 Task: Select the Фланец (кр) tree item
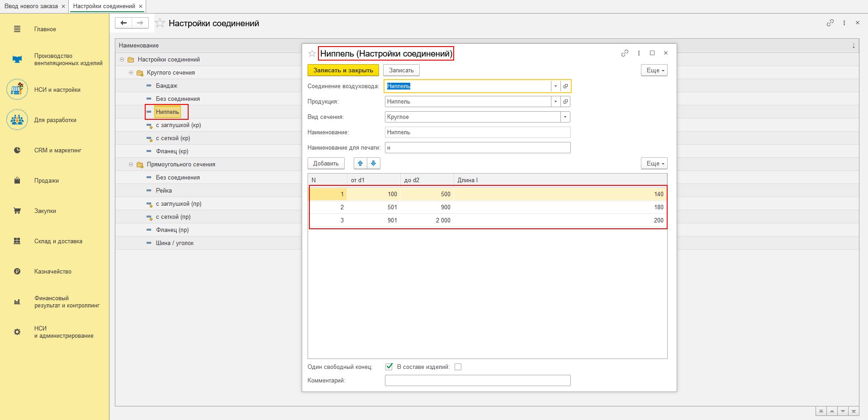tap(172, 151)
